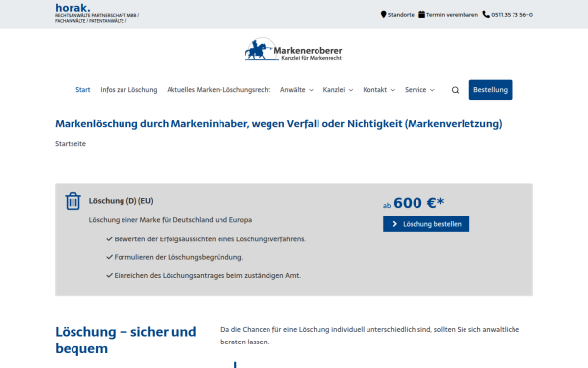Screen dimensions: 588x368
Task: Click the Löschung bestellen button
Action: click(426, 224)
